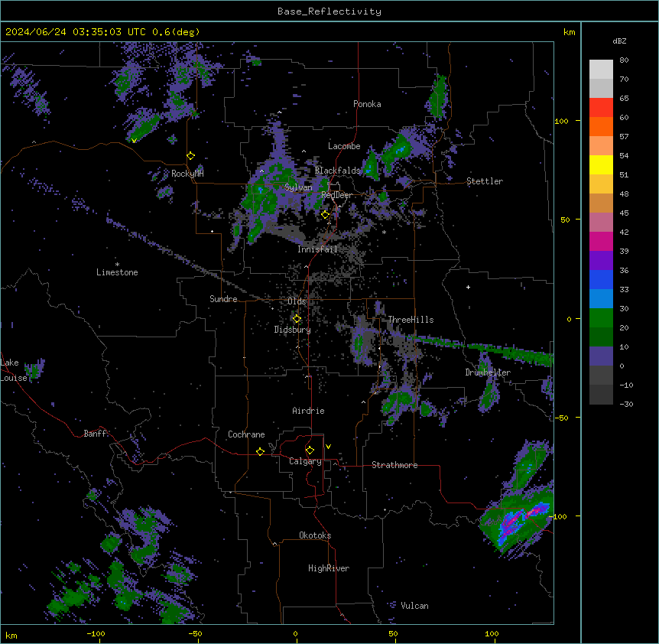Image resolution: width=659 pixels, height=644 pixels.
Task: Click the RedDeer city label
Action: click(x=336, y=195)
